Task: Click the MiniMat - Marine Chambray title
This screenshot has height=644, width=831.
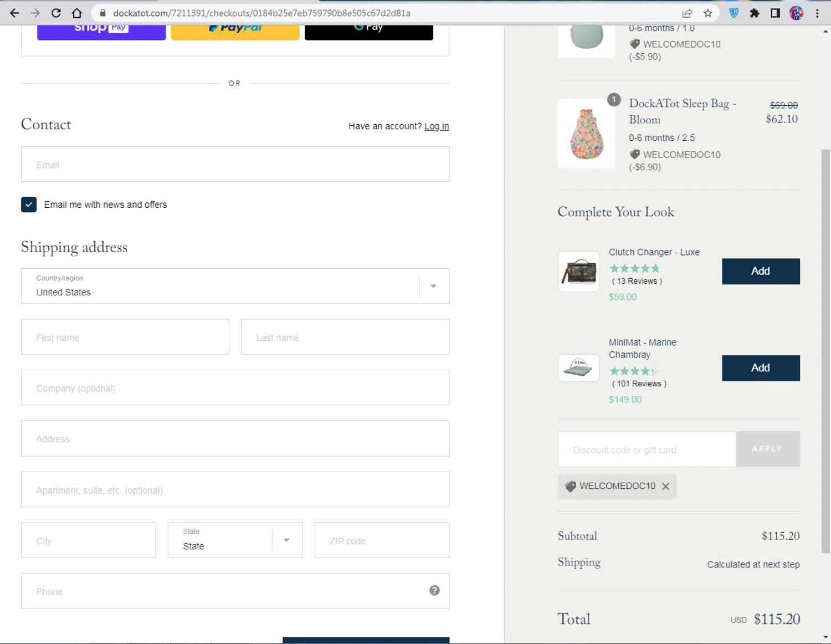Action: click(643, 349)
